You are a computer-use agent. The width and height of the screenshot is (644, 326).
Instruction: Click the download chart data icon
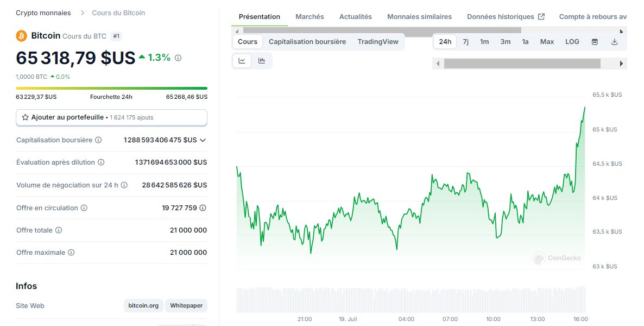click(615, 41)
